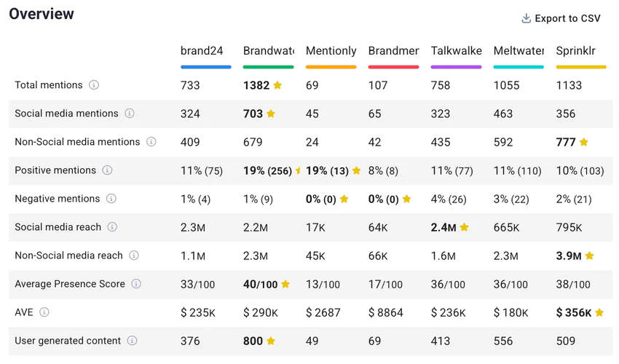This screenshot has width=619, height=364.
Task: Open info icon beside Non-Social media reach
Action: coord(134,256)
